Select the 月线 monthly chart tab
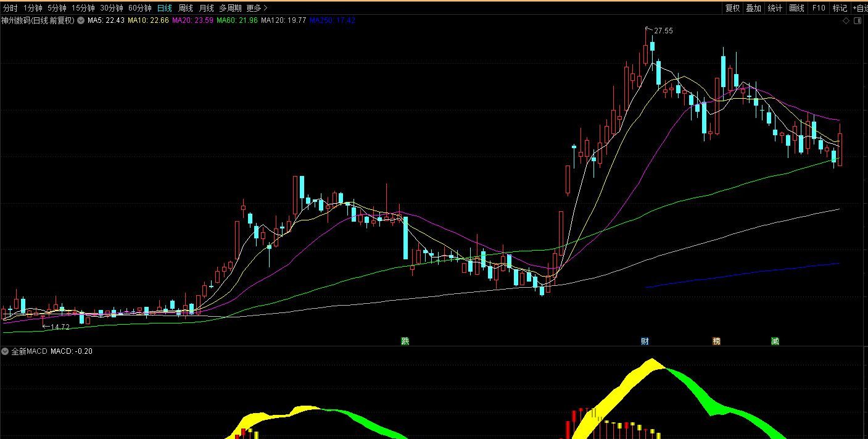The height and width of the screenshot is (439, 868). click(206, 8)
